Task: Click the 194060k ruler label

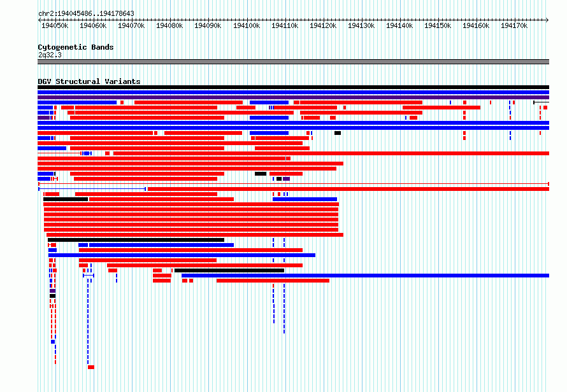Action: (x=93, y=25)
